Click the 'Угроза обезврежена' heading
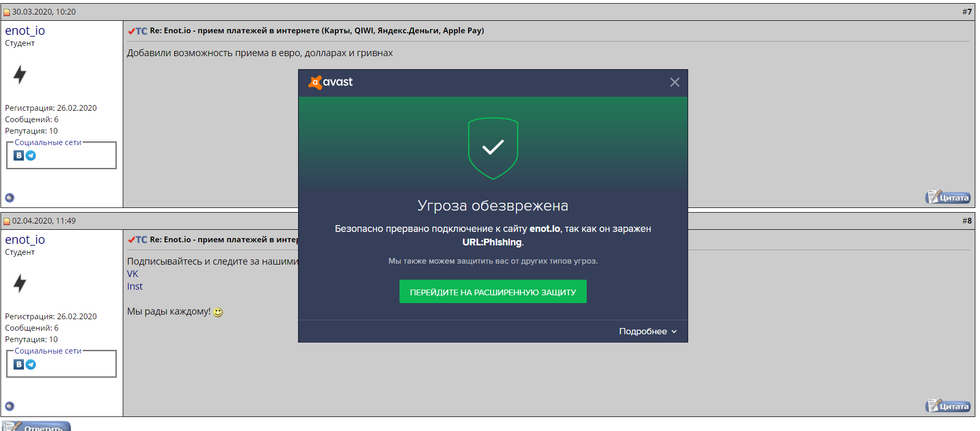Viewport: 980px width, 431px height. 493,206
